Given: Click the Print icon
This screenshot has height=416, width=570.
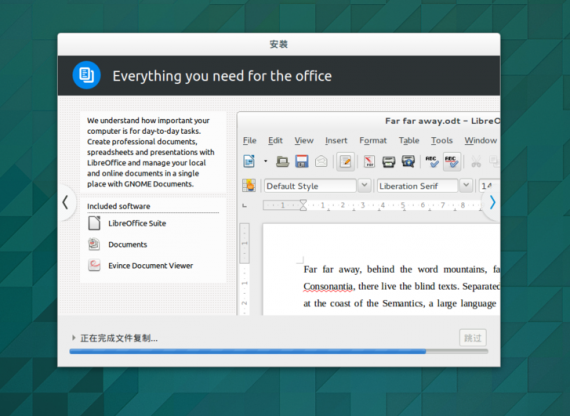Looking at the screenshot, I should coord(389,161).
